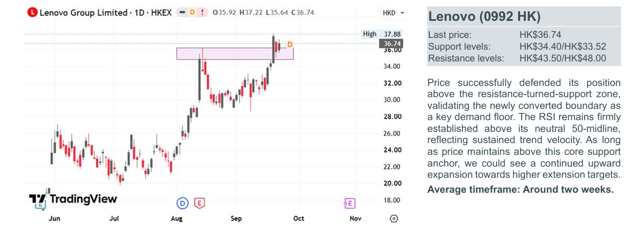Click the HK$34.40/HK$33.52 support values
The width and height of the screenshot is (644, 236).
562,46
